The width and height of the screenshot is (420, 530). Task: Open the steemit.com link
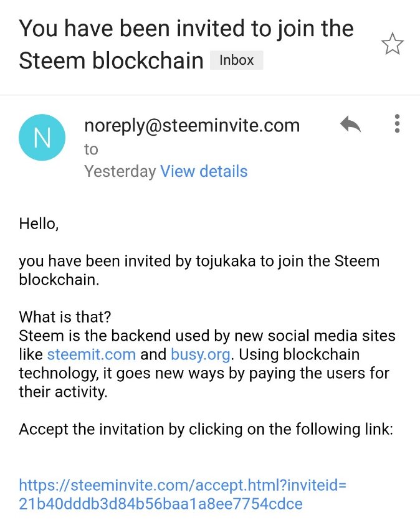[91, 354]
